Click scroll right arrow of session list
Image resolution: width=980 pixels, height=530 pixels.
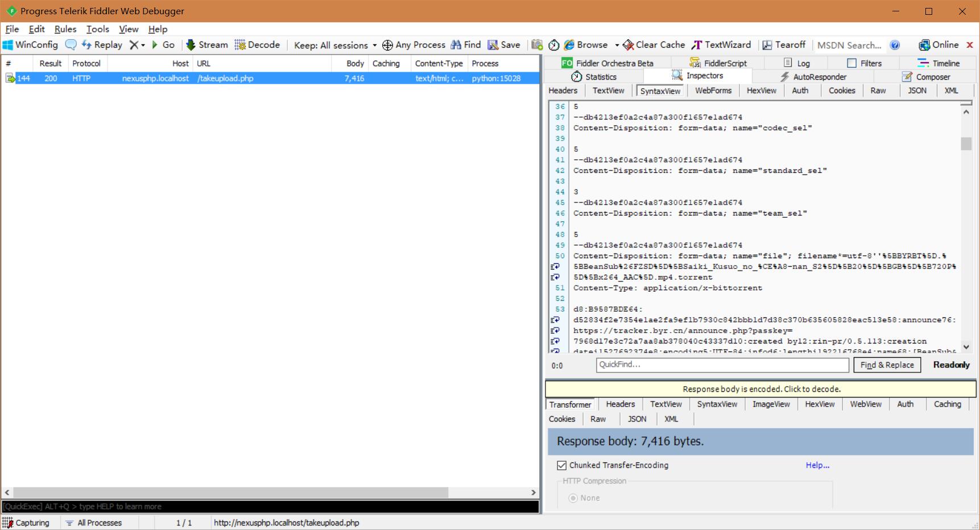tap(534, 492)
